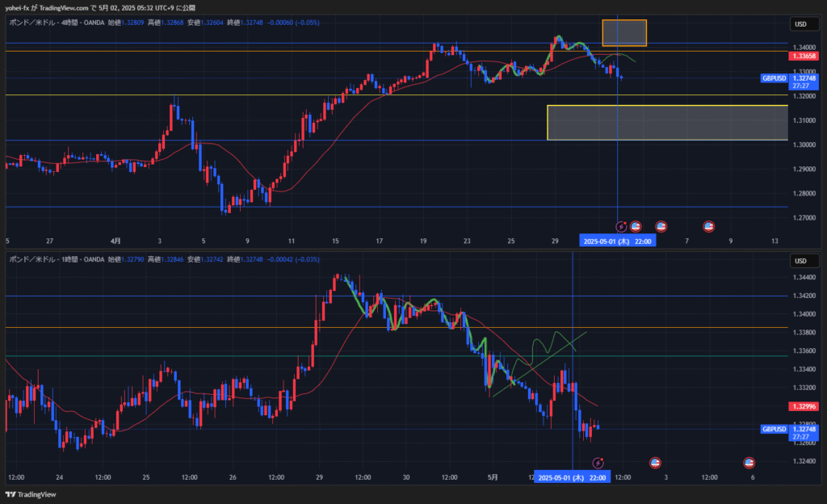Open the US flag event next to the 4-hour chart's lightning icon
Image resolution: width=827 pixels, height=504 pixels.
coord(636,227)
